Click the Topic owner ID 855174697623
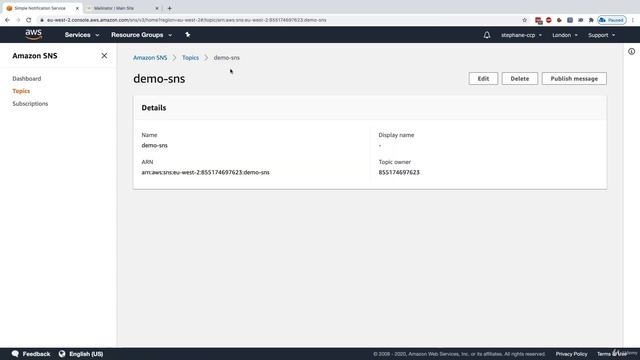The height and width of the screenshot is (360, 640). pos(399,172)
